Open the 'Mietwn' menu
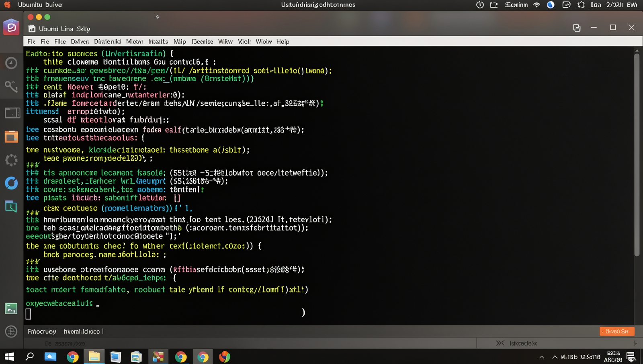Image resolution: width=643 pixels, height=364 pixels. pos(134,41)
